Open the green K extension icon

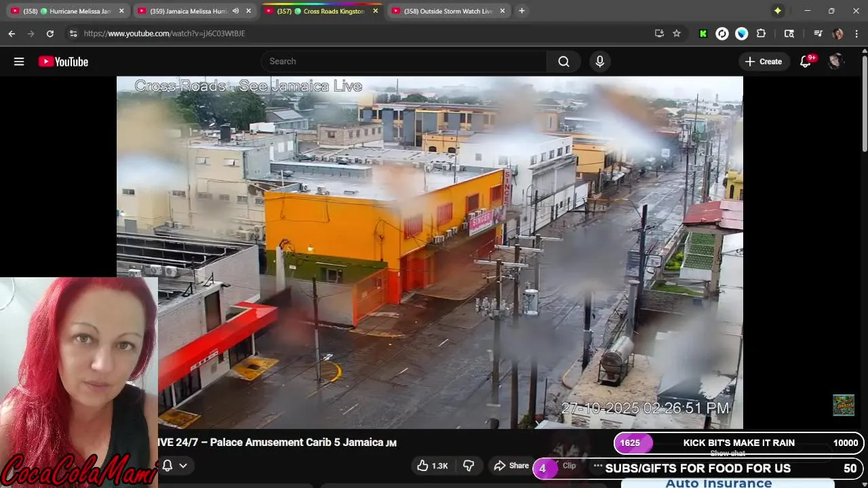[x=703, y=33]
